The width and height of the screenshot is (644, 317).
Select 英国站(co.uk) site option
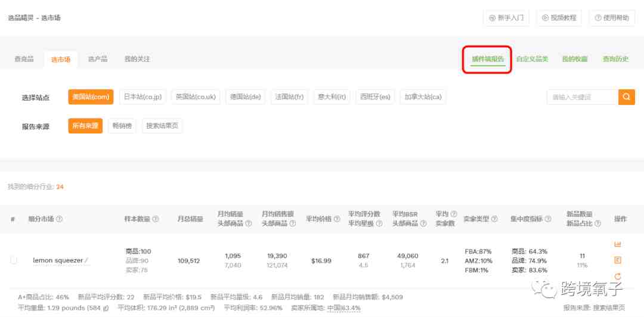click(196, 97)
